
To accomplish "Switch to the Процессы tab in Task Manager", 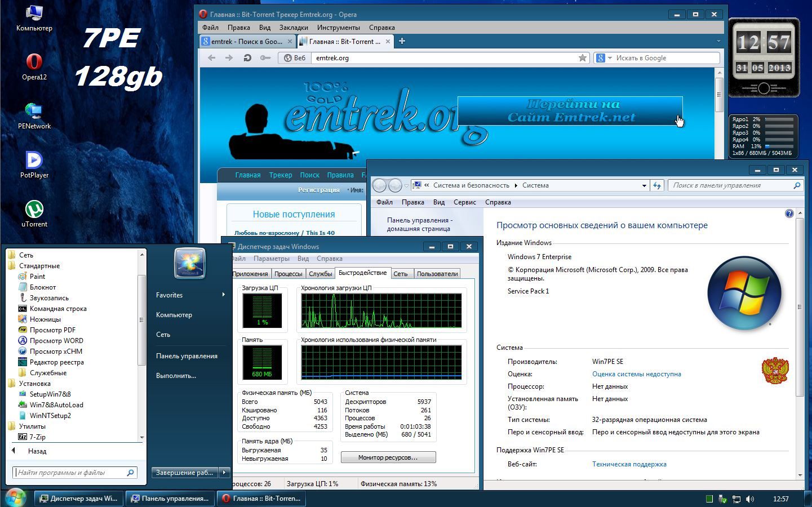I will pos(289,274).
